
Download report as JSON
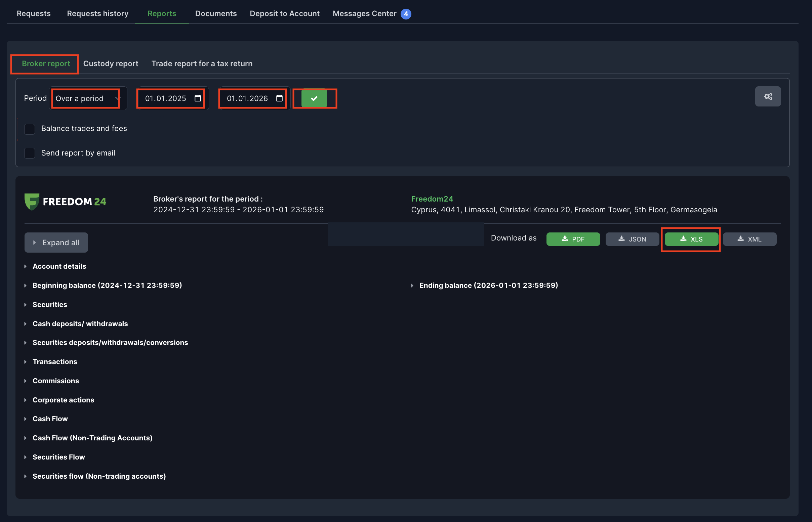point(632,239)
